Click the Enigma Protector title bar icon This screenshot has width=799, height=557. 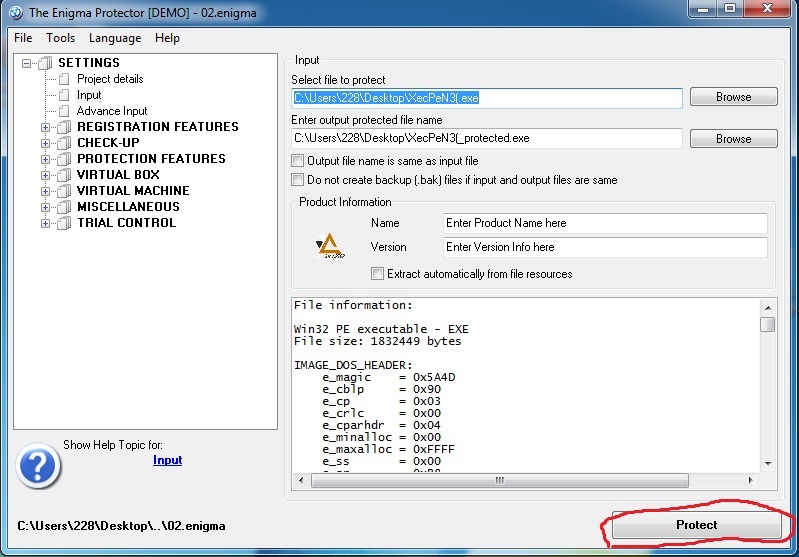[x=15, y=12]
